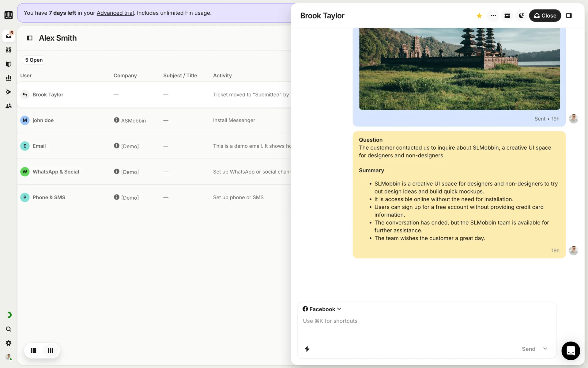Open the Advanced trial link
Screen dimensions: 588x368
(x=115, y=13)
